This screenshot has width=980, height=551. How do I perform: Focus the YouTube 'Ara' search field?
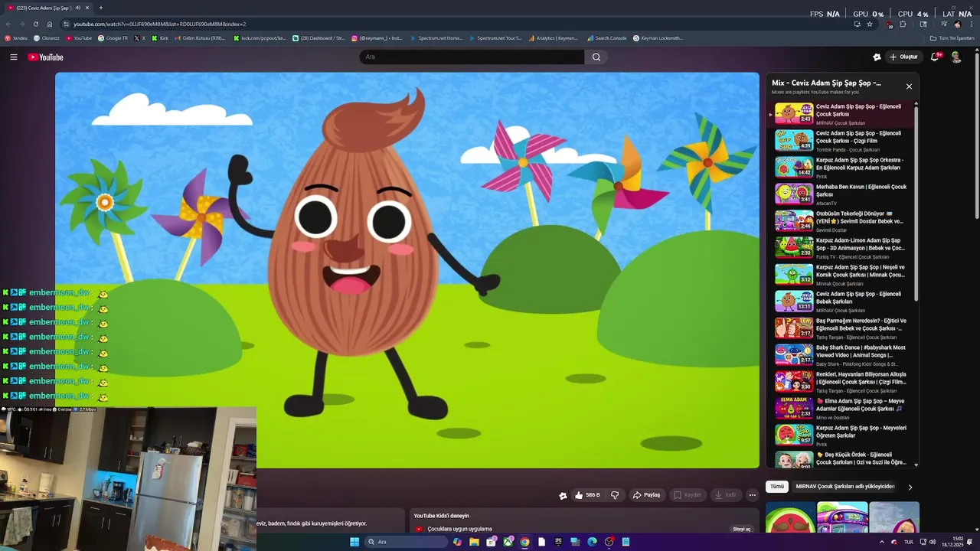pos(472,57)
